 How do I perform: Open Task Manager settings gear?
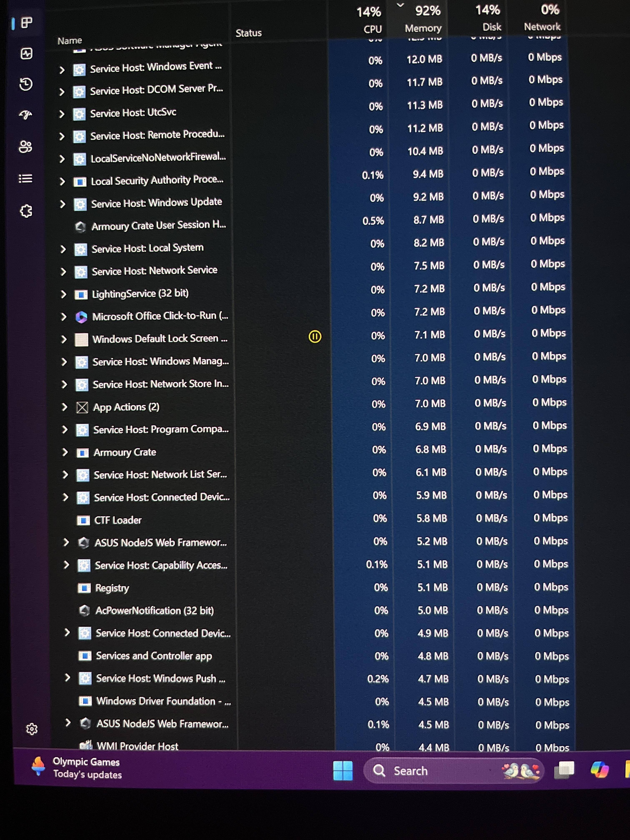(x=32, y=729)
